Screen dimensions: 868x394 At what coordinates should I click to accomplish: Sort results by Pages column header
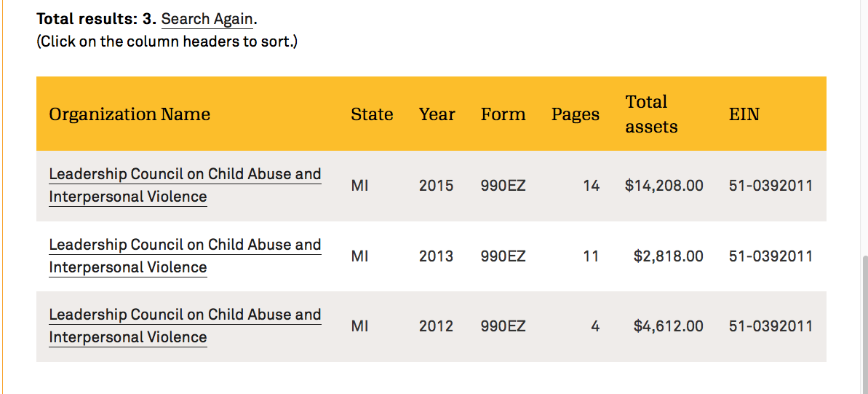[575, 114]
